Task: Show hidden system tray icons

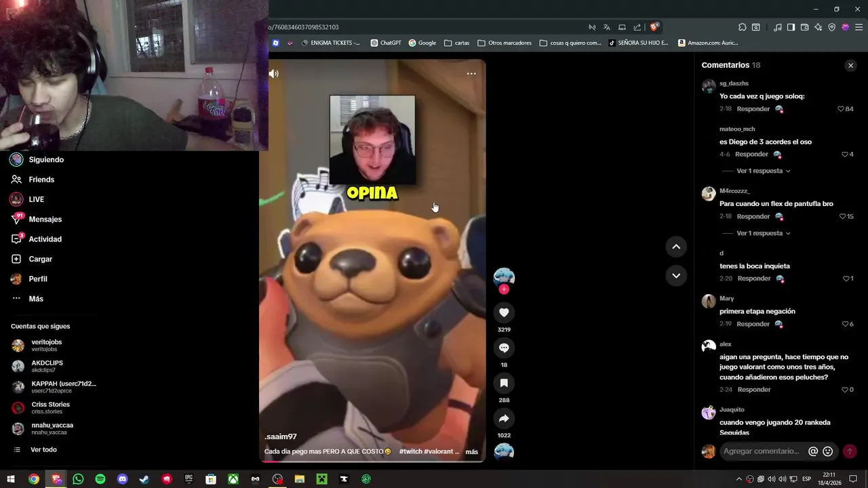Action: [x=738, y=479]
